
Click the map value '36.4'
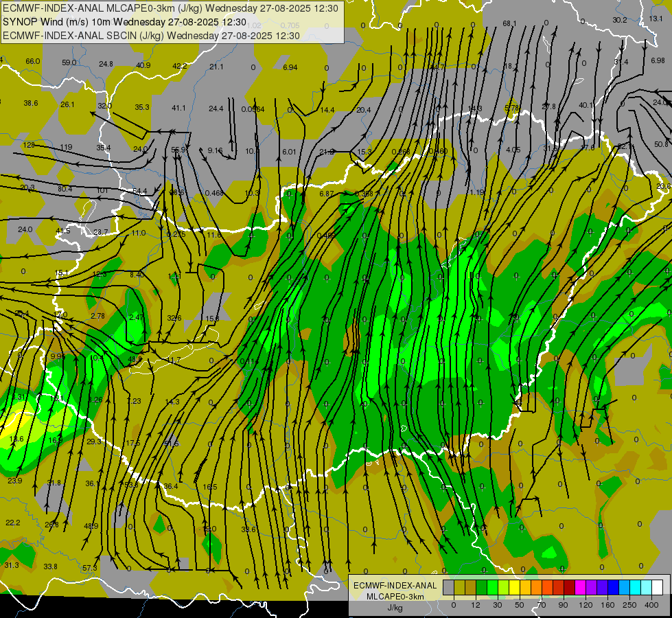170,486
